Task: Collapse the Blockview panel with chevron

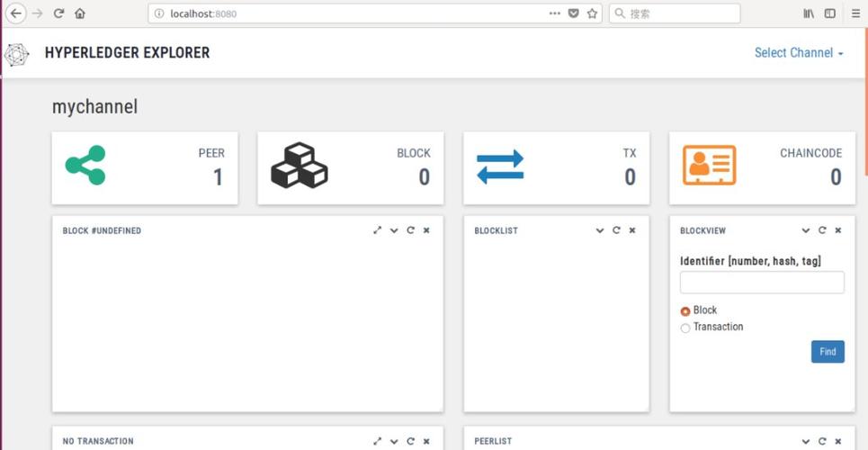Action: 806,230
